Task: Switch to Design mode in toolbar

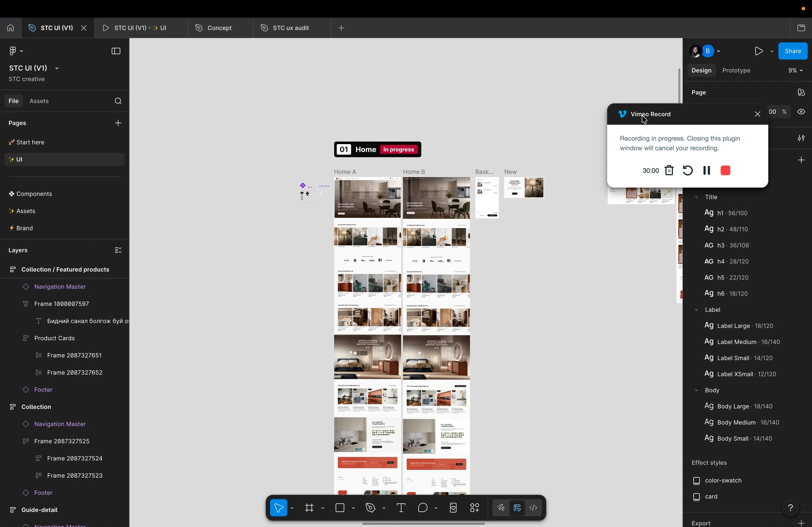Action: [x=517, y=508]
